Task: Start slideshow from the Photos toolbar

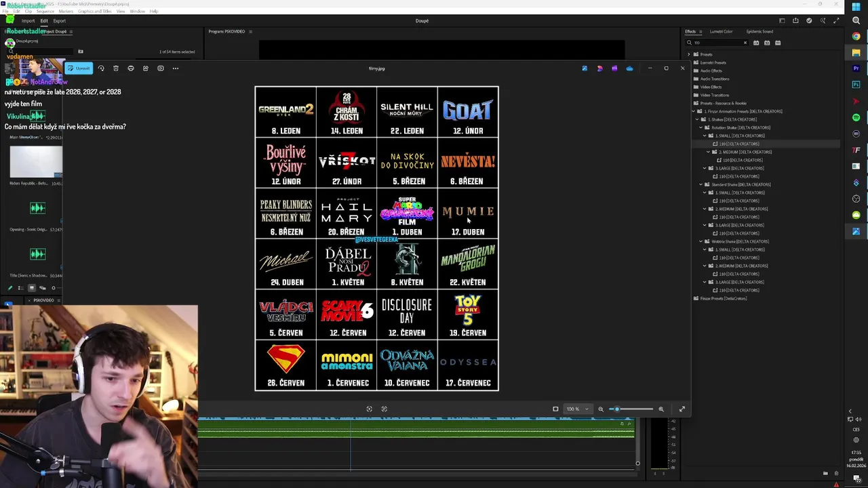Action: 161,68
